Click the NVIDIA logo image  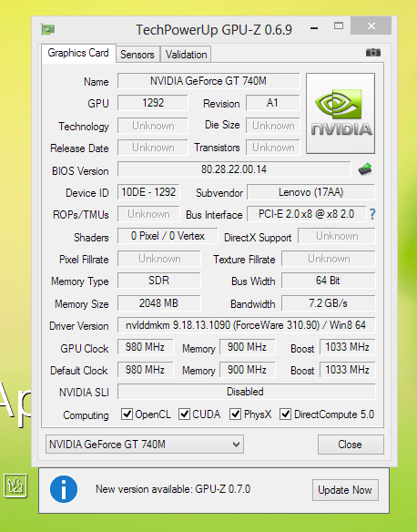pos(341,113)
